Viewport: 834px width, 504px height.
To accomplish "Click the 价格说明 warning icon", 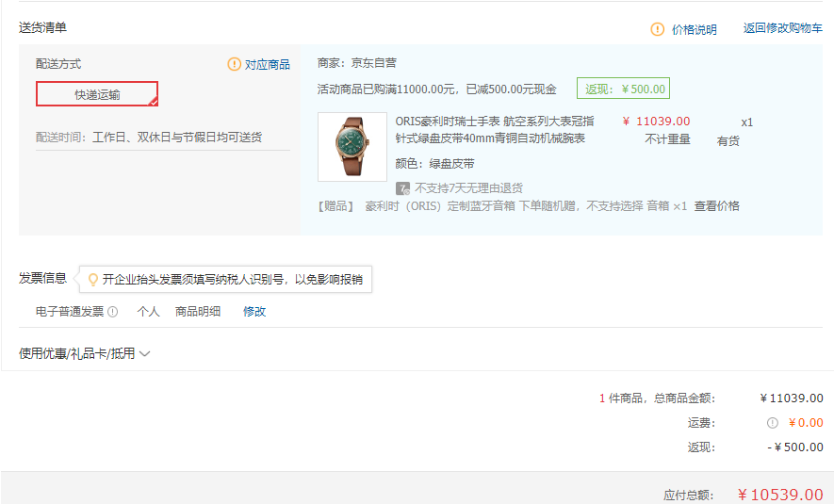I will (x=658, y=29).
